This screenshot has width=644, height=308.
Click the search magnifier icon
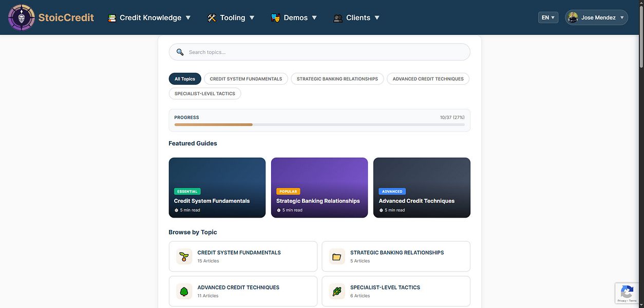[180, 52]
